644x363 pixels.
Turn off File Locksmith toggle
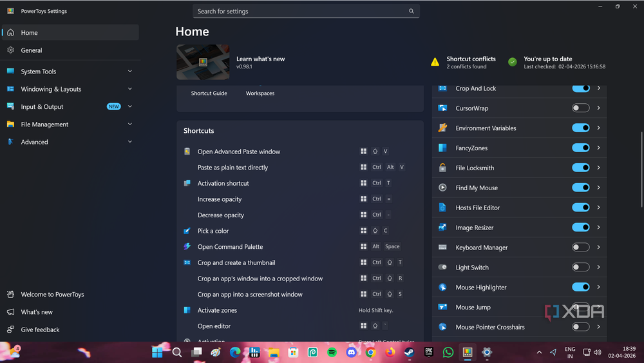[581, 168]
